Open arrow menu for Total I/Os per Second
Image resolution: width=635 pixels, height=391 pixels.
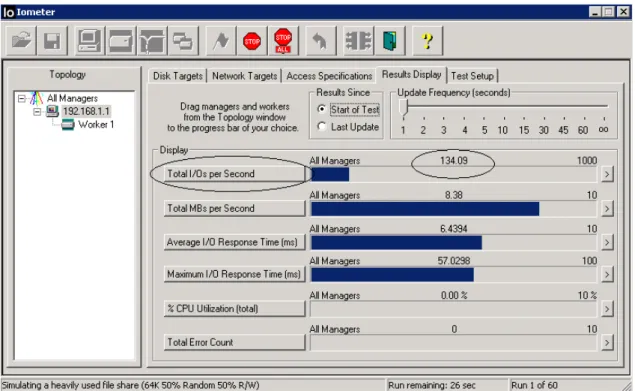tap(607, 174)
